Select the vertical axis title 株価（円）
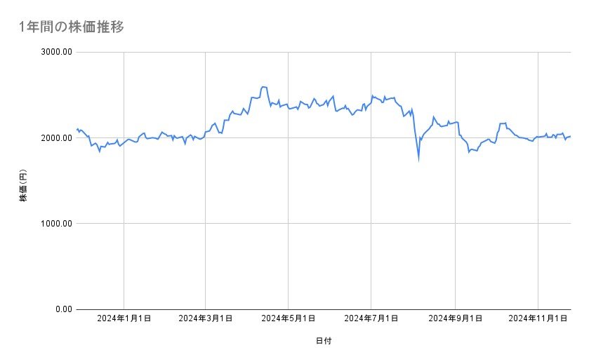This screenshot has width=589, height=364. (x=24, y=182)
